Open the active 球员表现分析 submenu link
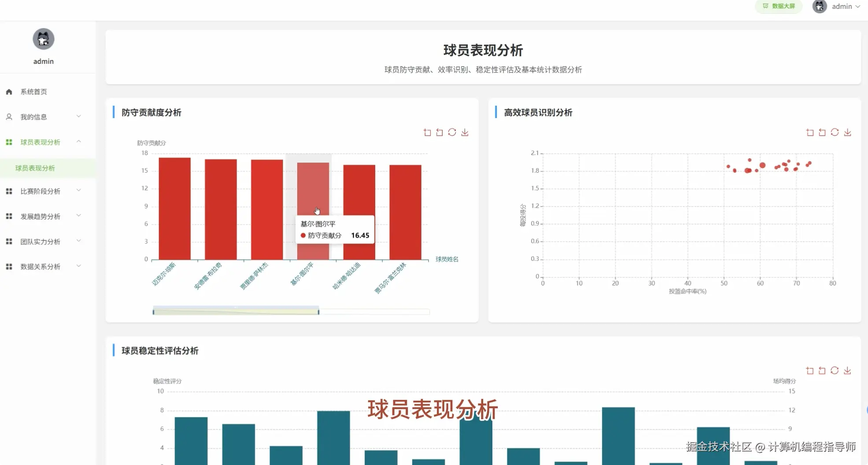The width and height of the screenshot is (868, 465). click(34, 168)
